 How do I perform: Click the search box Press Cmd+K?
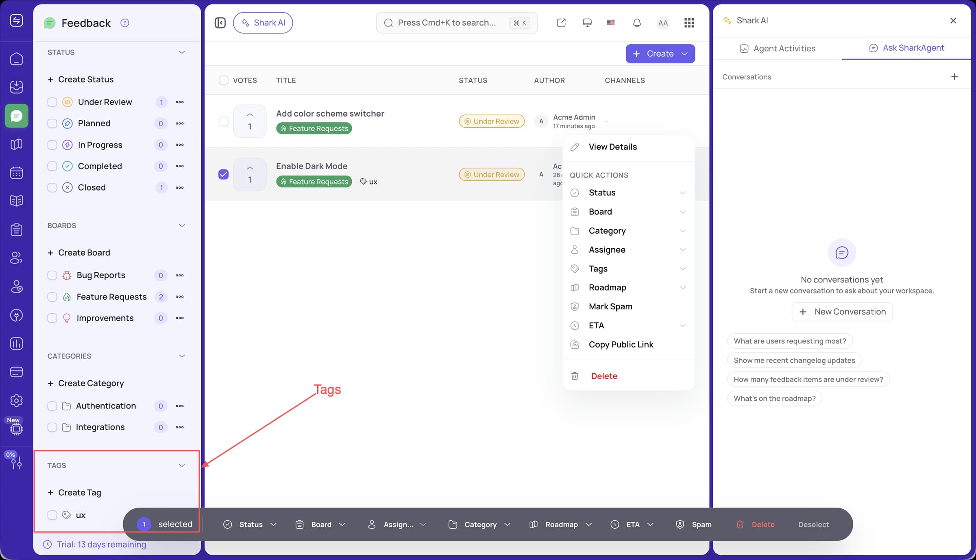(457, 23)
